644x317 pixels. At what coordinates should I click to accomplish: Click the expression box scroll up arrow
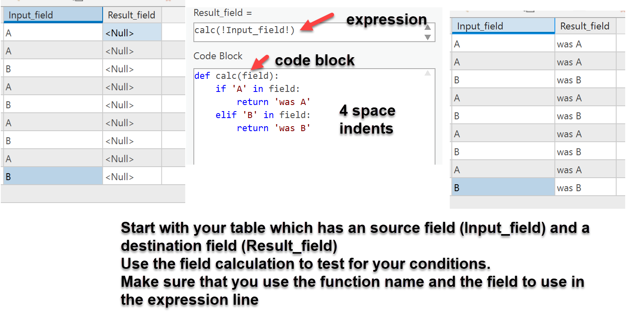click(x=428, y=27)
